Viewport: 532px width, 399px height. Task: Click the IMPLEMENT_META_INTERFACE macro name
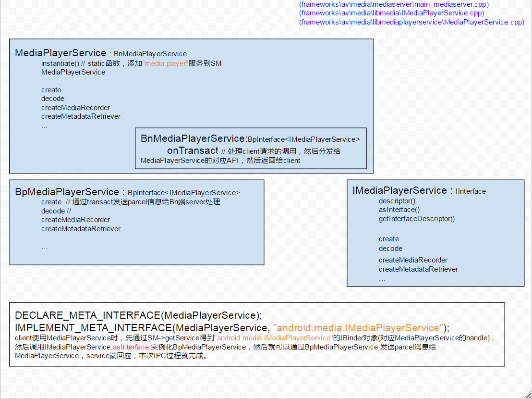point(94,328)
